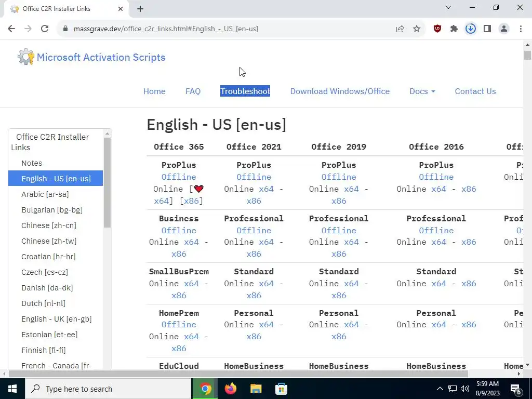Open the volume tray icon
Screen dimensions: 532x399
465,389
